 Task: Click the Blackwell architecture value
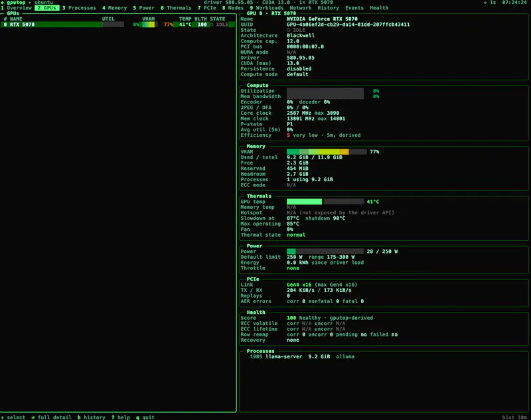pyautogui.click(x=301, y=36)
